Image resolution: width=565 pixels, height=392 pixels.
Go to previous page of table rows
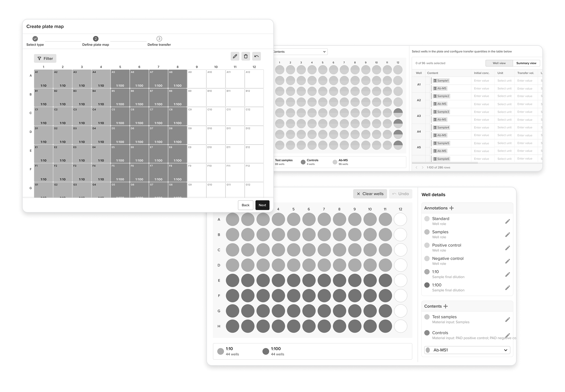tap(417, 168)
